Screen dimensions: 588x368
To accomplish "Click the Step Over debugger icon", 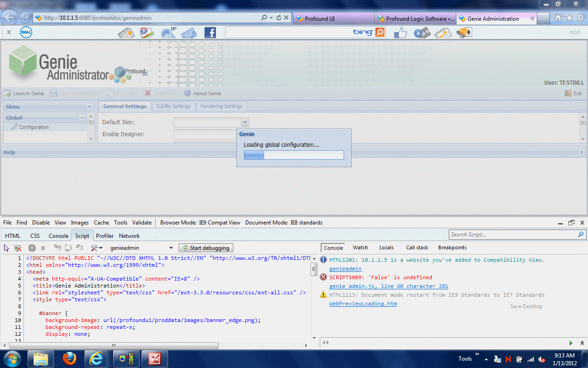I will point(68,247).
